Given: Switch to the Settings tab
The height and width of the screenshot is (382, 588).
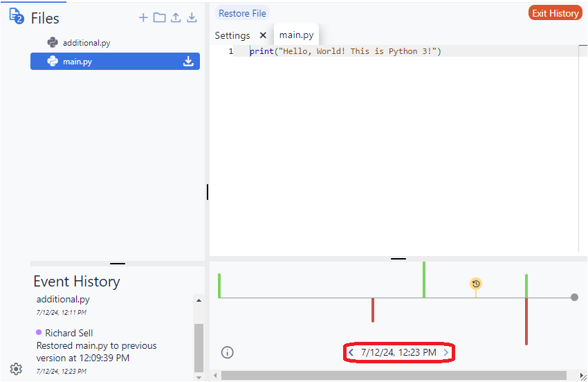Looking at the screenshot, I should pyautogui.click(x=232, y=35).
